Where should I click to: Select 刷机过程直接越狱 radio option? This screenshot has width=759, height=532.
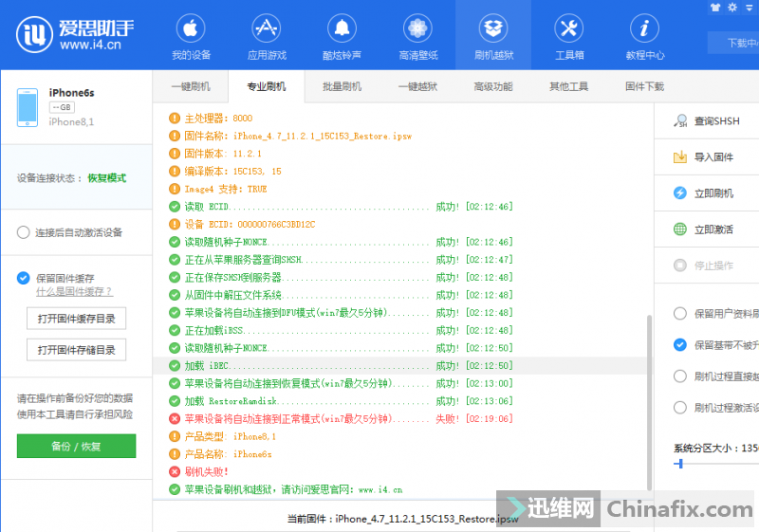pos(680,376)
